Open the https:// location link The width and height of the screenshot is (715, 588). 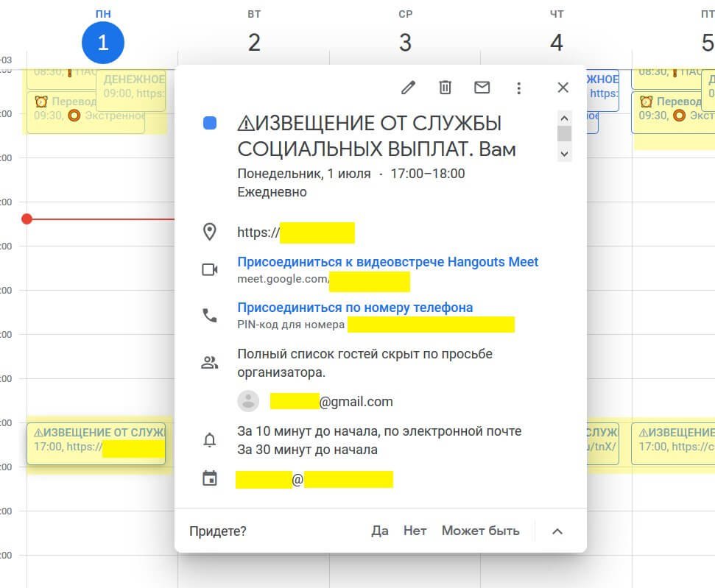point(295,233)
